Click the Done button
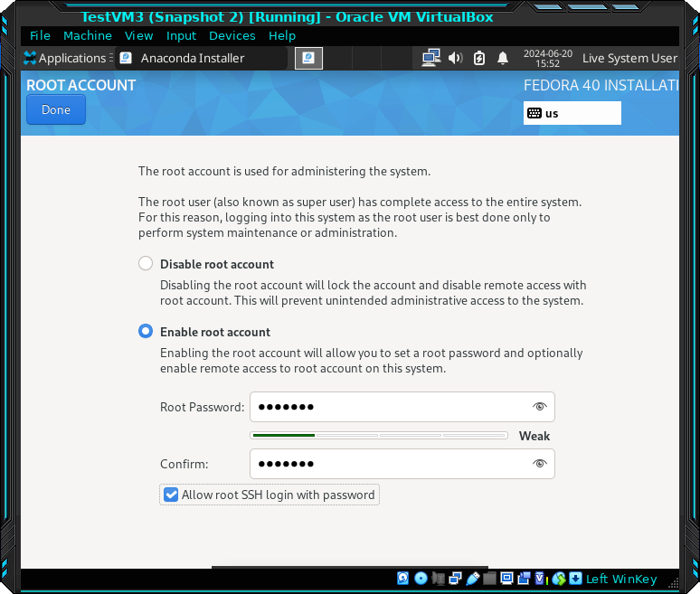The width and height of the screenshot is (700, 594). 56,109
